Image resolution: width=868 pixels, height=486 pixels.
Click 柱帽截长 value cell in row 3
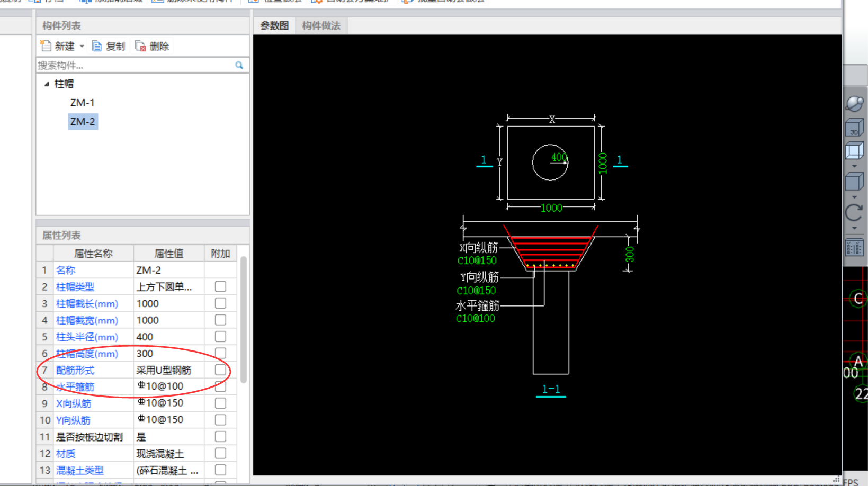pyautogui.click(x=168, y=303)
